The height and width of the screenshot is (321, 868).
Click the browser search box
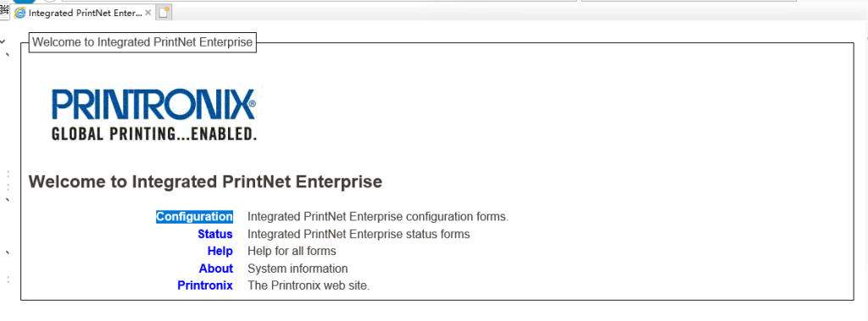click(689, 1)
